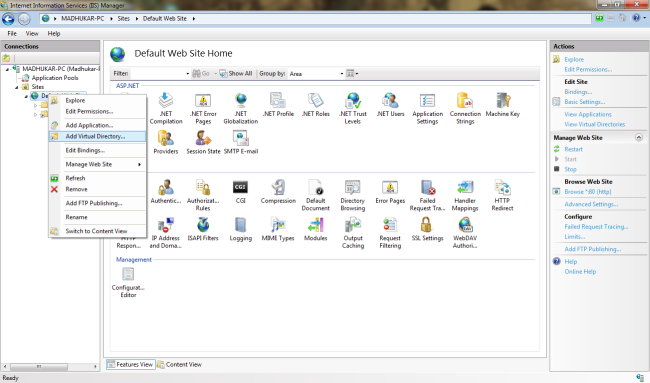Open Machine Key feature
650x383 pixels.
(502, 104)
